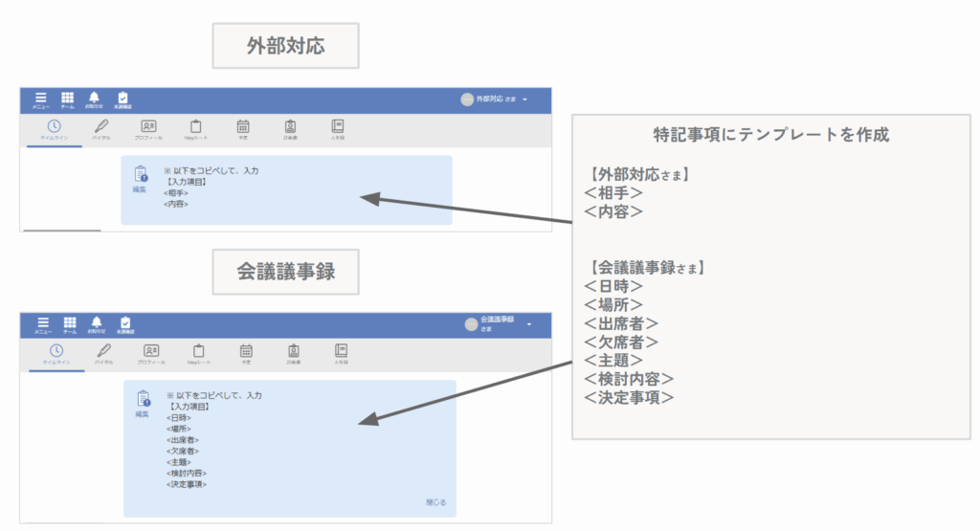Open the チーム grid icon in 外部対応 screen

tap(68, 100)
